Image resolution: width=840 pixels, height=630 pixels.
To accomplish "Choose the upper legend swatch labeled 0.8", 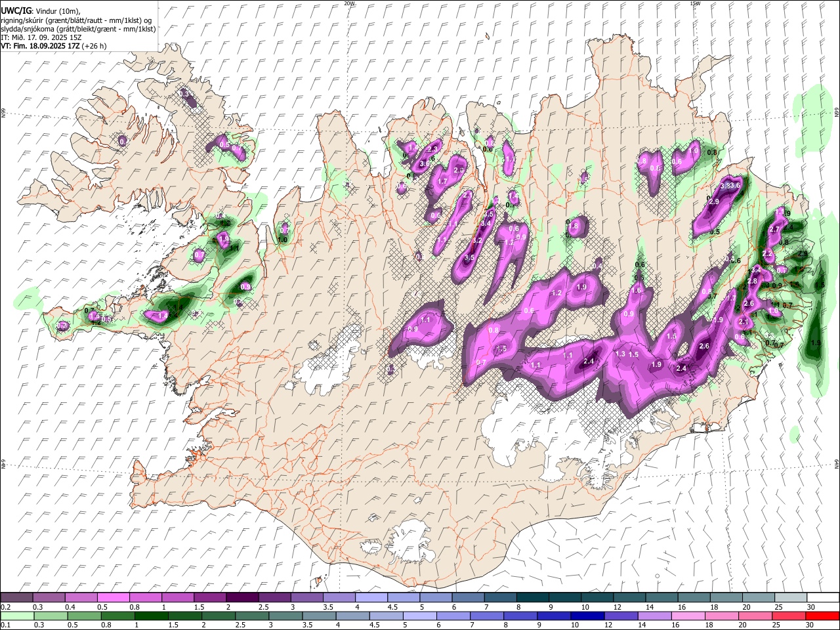I will [145, 597].
